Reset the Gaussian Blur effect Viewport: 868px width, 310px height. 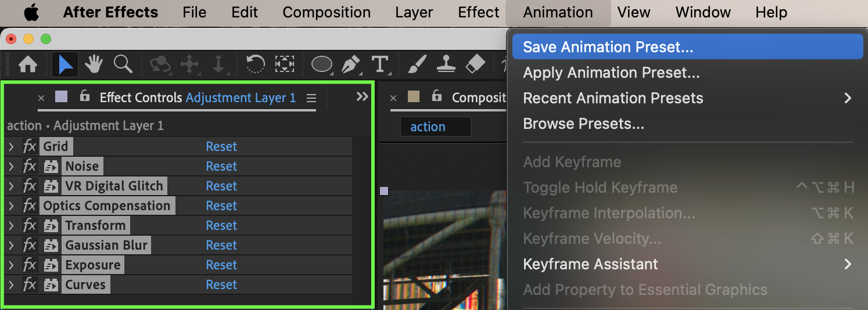tap(221, 245)
